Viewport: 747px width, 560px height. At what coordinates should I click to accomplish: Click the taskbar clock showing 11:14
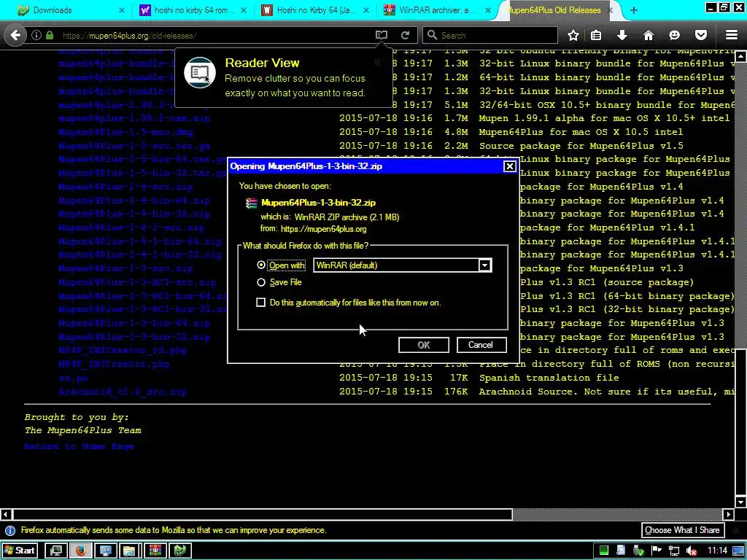pyautogui.click(x=718, y=551)
